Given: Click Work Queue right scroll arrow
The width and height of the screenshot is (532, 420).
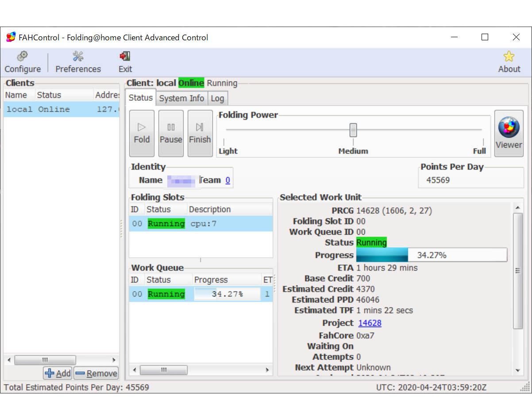Looking at the screenshot, I should 267,369.
